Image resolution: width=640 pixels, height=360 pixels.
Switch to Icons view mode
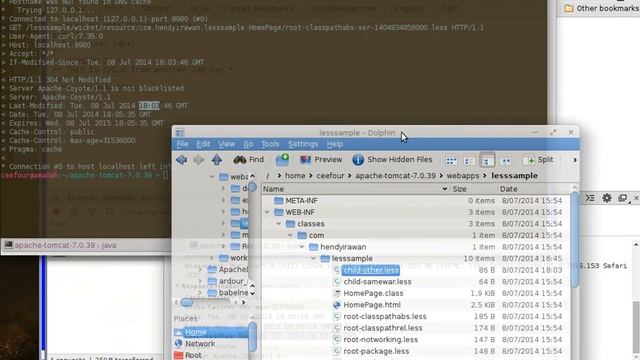tap(451, 160)
